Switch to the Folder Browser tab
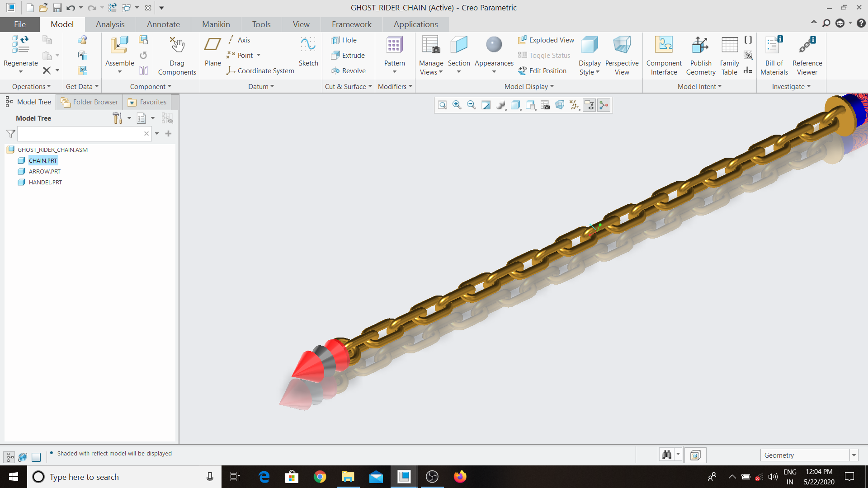Screen dimensions: 868x488 (x=90, y=102)
